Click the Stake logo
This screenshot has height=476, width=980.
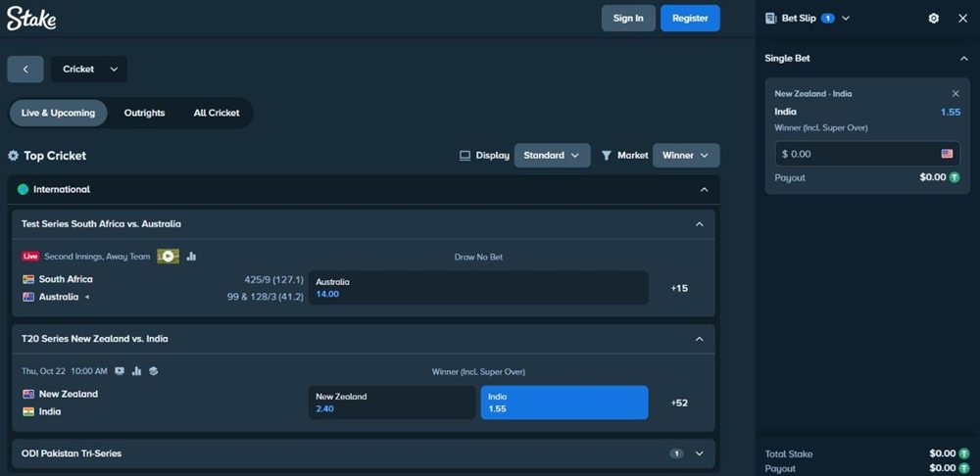(31, 19)
